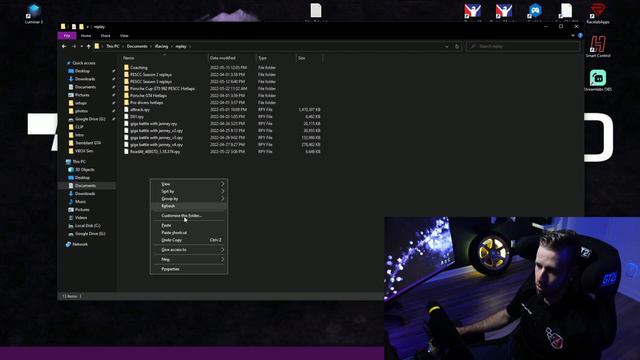Sort by the Date modified column header
Screen dimensions: 640x360
tap(232, 58)
